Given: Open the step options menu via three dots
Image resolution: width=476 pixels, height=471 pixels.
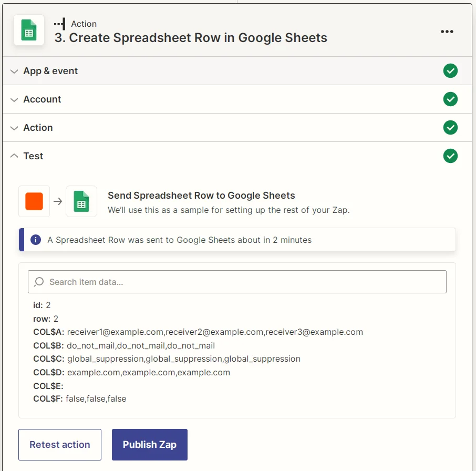Looking at the screenshot, I should click(x=447, y=32).
